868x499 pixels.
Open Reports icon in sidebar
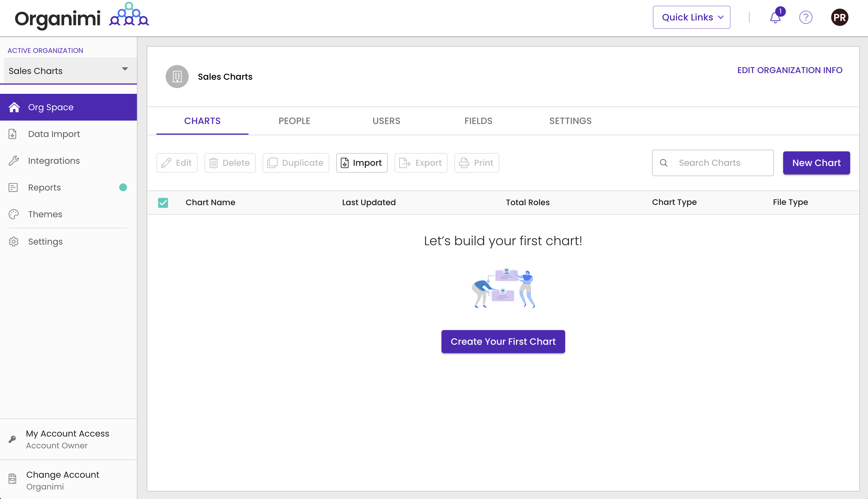coord(13,187)
